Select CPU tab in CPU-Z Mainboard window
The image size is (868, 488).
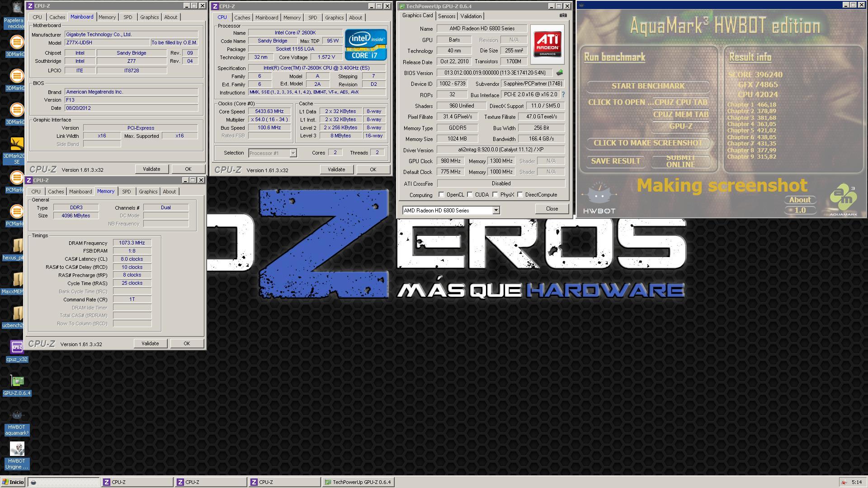coord(37,17)
